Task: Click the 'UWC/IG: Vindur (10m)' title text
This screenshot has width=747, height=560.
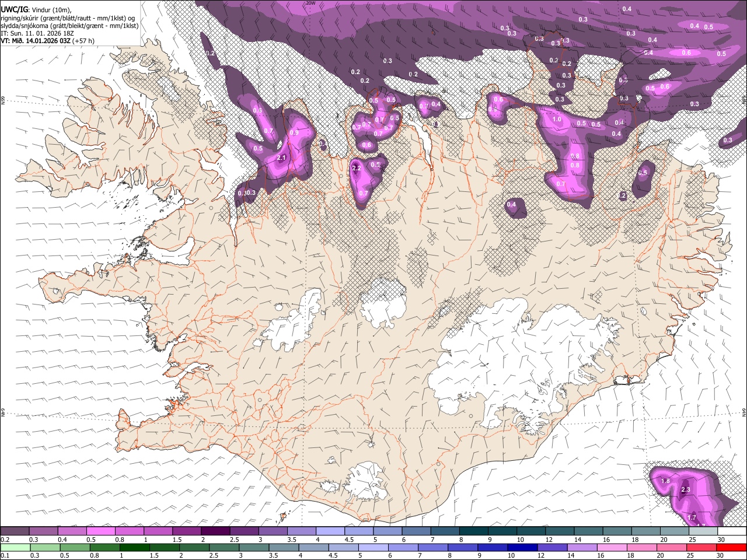Action: [x=36, y=9]
